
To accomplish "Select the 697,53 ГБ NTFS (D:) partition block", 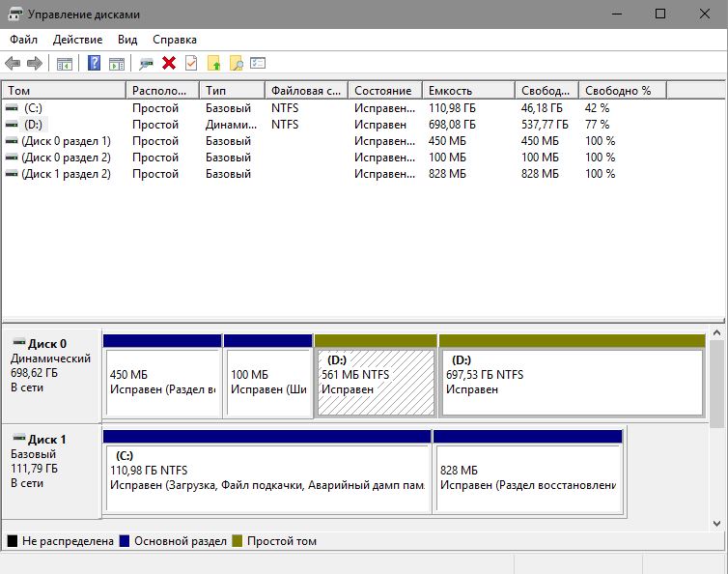I will click(572, 382).
